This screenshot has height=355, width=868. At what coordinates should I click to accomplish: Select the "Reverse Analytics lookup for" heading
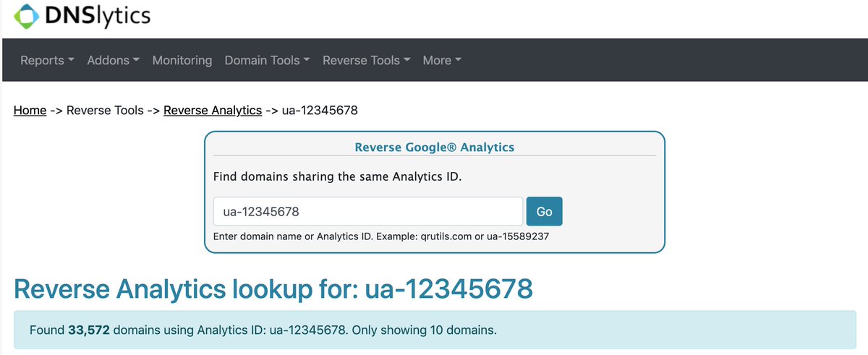click(273, 288)
